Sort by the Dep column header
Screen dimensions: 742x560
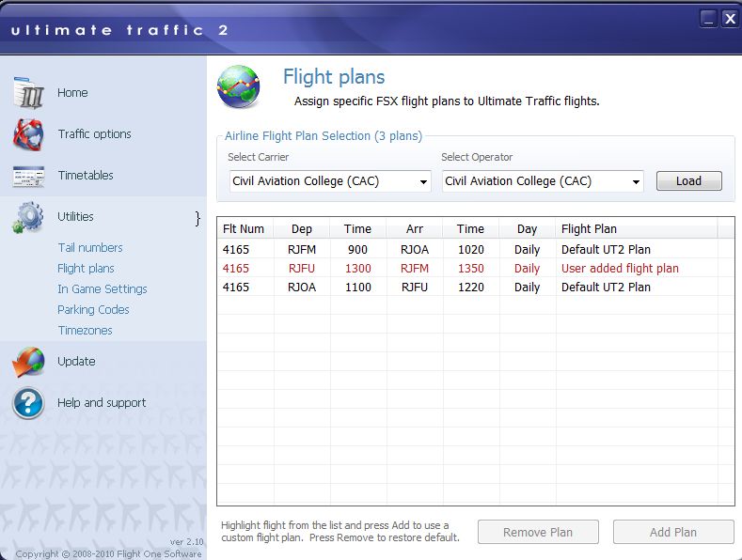[302, 229]
